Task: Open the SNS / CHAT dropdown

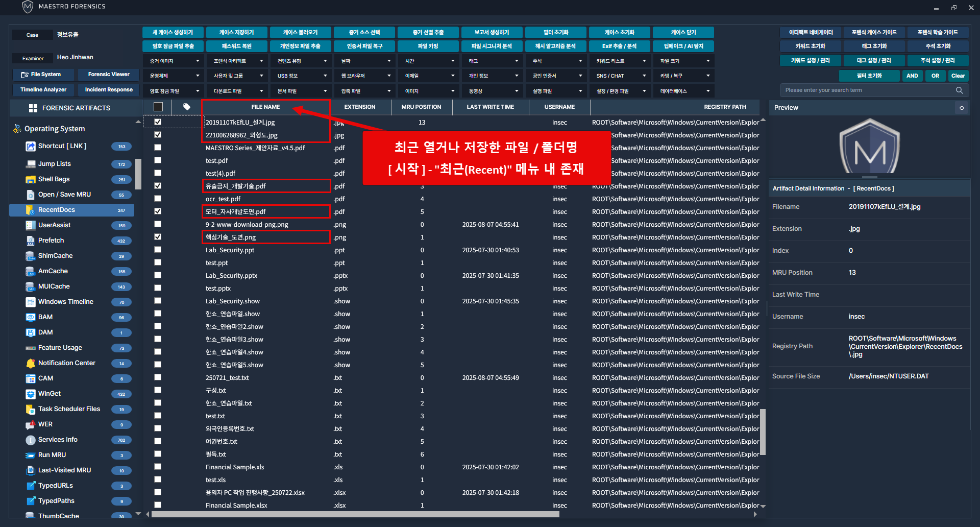Action: (621, 76)
